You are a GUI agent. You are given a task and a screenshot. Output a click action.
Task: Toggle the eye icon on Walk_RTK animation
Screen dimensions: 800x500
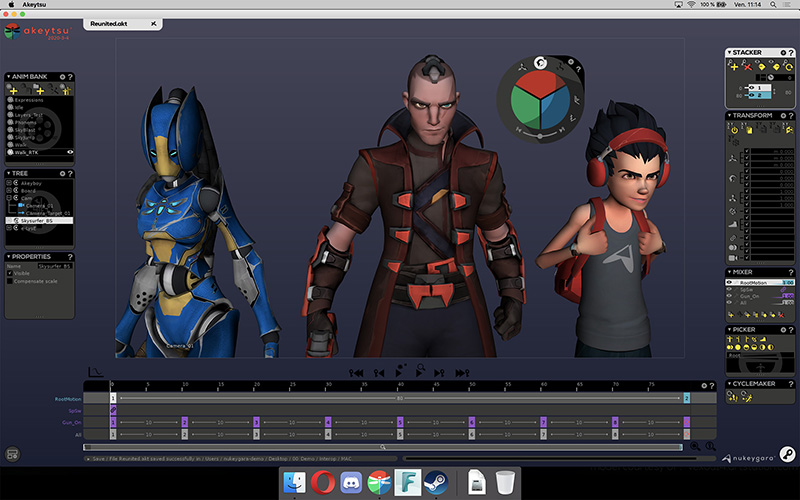[70, 152]
